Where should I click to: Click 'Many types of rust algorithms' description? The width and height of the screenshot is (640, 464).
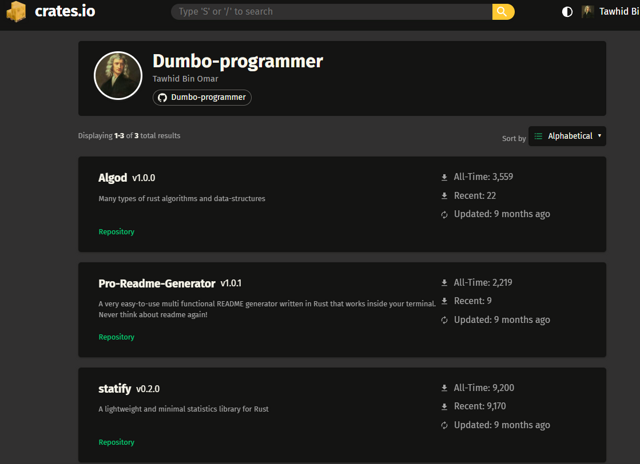point(182,199)
